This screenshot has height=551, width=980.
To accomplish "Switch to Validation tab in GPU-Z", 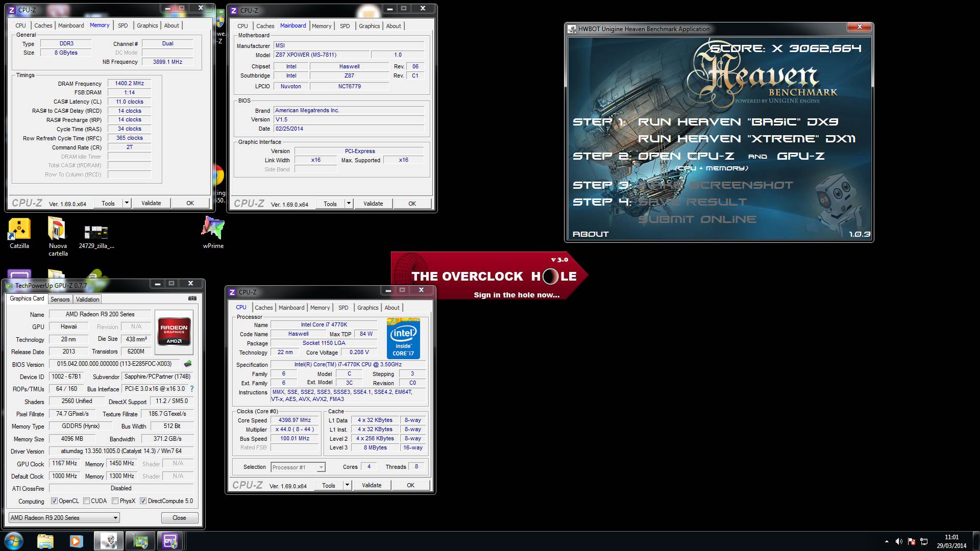I will coord(87,299).
